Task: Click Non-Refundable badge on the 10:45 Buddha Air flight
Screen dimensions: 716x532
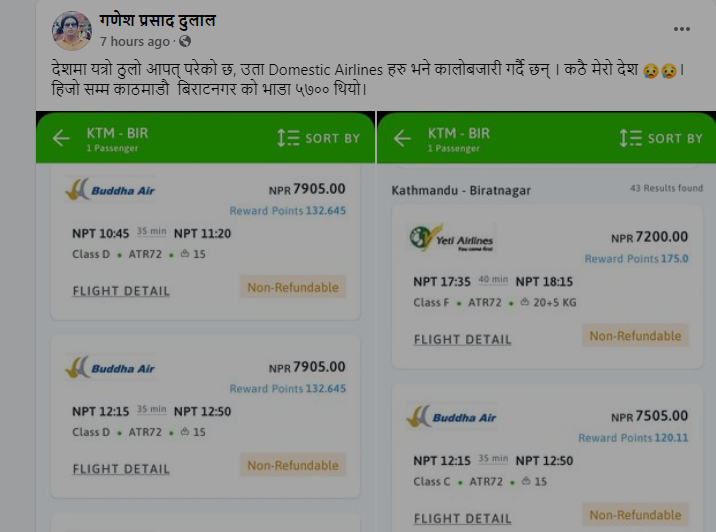Action: [293, 287]
